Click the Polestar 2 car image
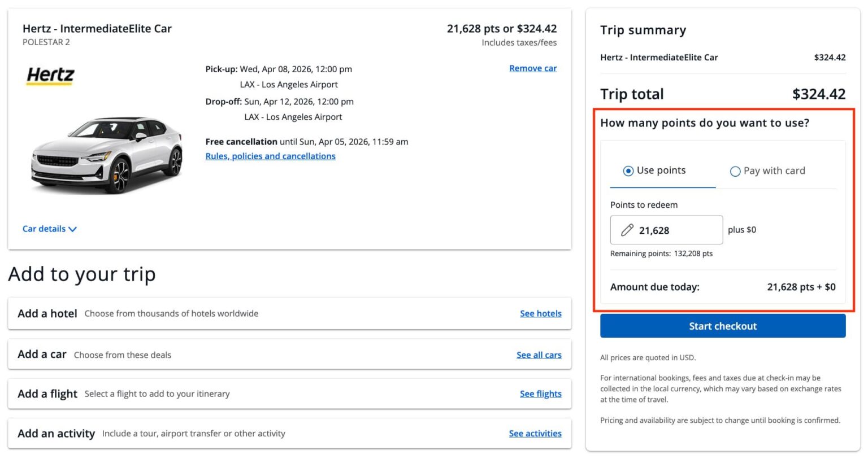 tap(107, 154)
